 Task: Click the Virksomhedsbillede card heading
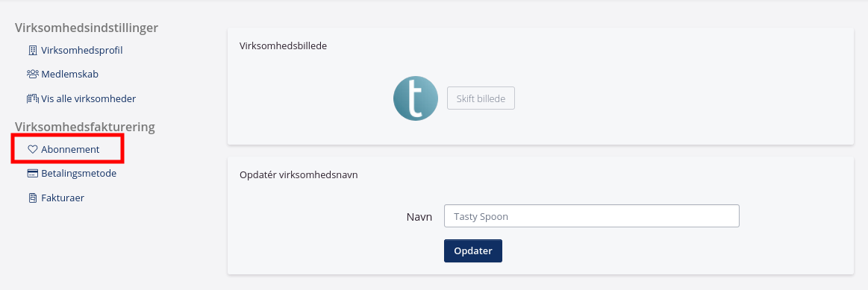point(284,46)
